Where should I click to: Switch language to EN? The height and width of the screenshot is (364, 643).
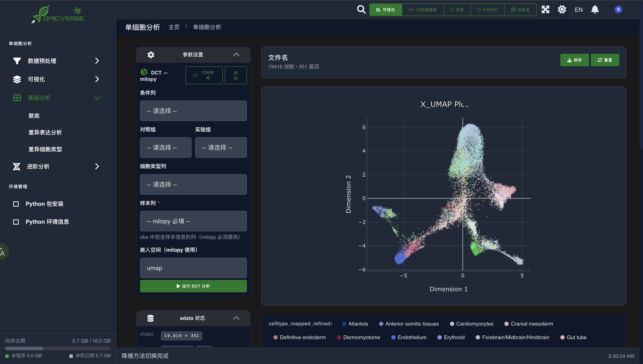pos(578,9)
